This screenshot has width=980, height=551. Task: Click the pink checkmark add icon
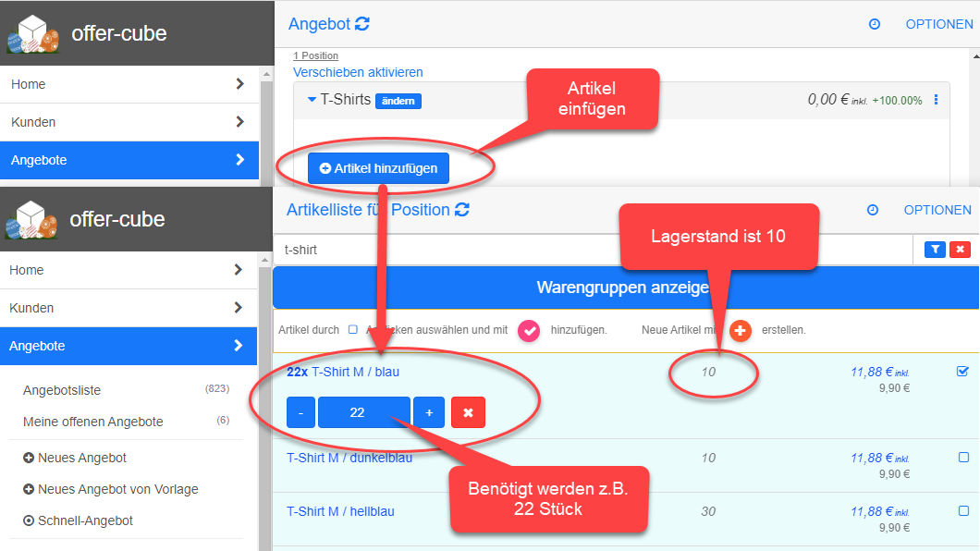click(x=529, y=330)
